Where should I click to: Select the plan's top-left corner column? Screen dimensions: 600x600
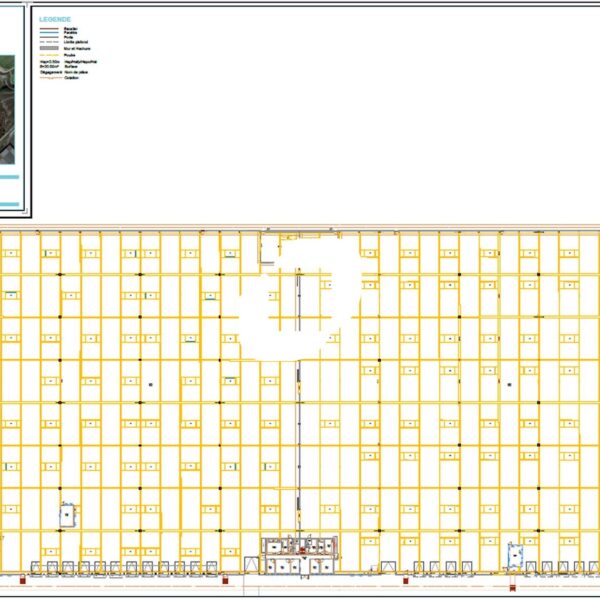tap(3, 233)
